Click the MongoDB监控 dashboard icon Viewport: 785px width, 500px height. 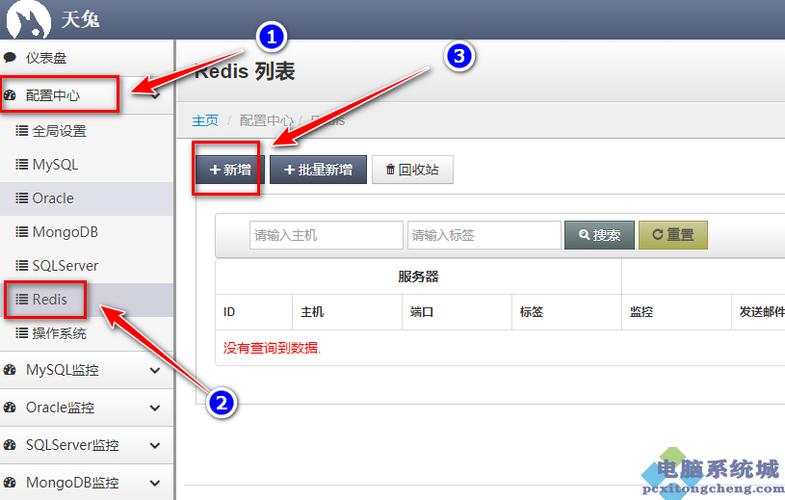click(x=10, y=482)
